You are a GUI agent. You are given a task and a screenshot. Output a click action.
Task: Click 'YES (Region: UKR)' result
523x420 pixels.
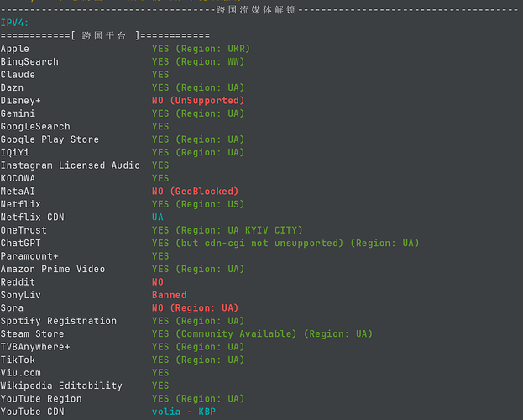click(201, 49)
